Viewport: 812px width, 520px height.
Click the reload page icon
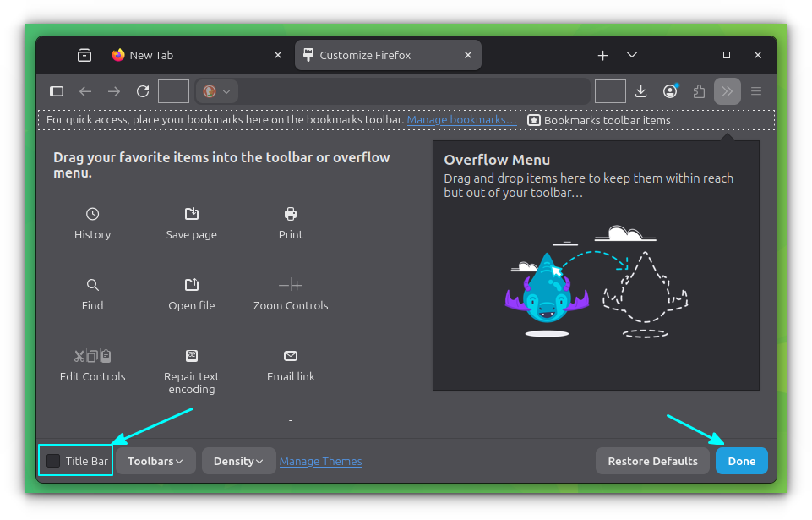tap(143, 92)
